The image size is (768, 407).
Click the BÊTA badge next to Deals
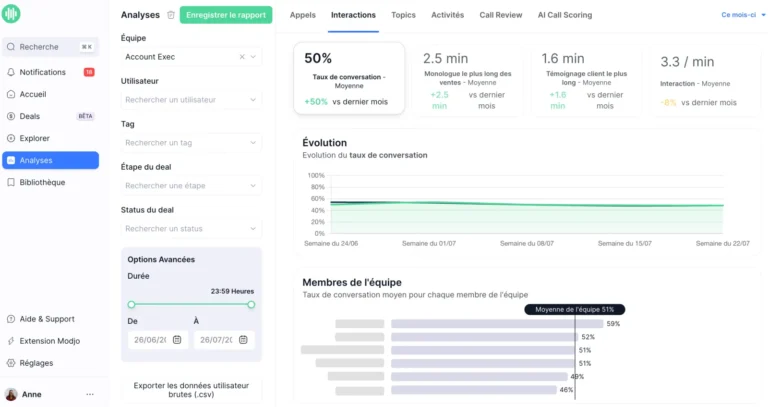(x=85, y=116)
